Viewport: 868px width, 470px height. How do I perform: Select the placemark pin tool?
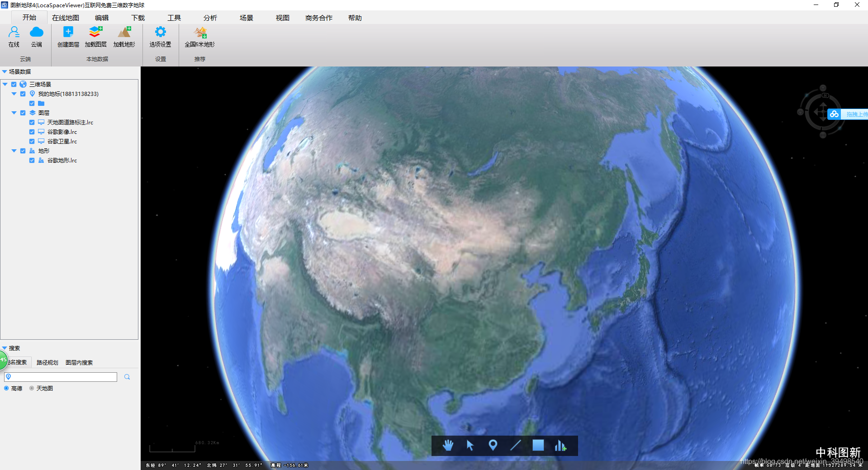click(x=493, y=446)
